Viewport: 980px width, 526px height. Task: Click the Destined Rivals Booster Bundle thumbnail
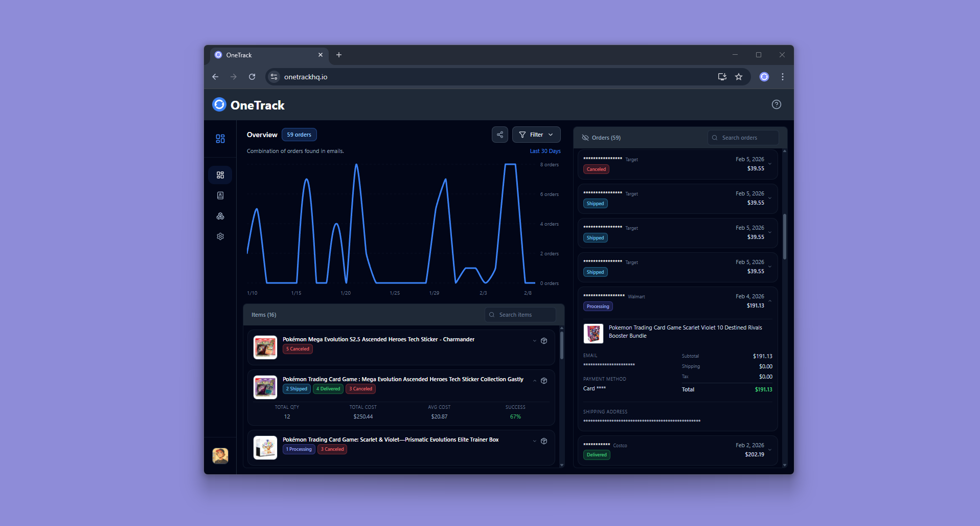(594, 334)
